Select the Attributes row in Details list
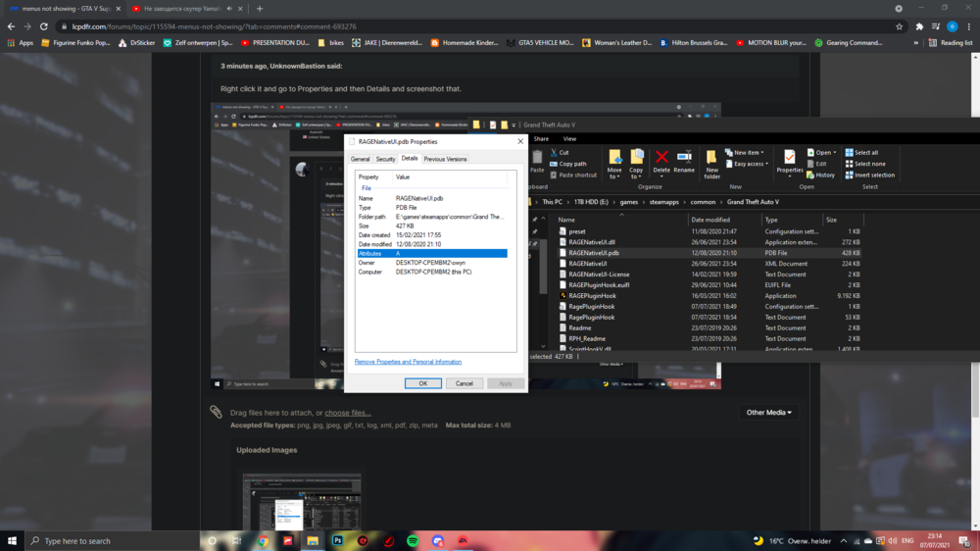The width and height of the screenshot is (980, 551). [x=432, y=253]
